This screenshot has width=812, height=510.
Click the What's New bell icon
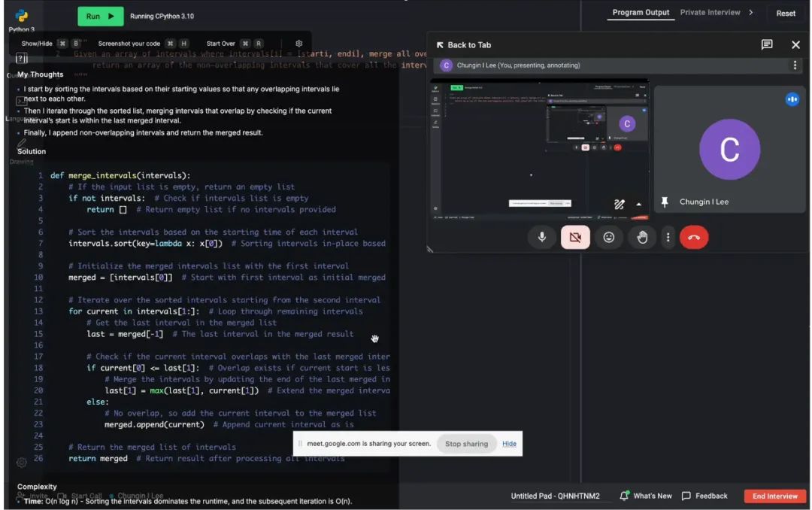pyautogui.click(x=624, y=496)
